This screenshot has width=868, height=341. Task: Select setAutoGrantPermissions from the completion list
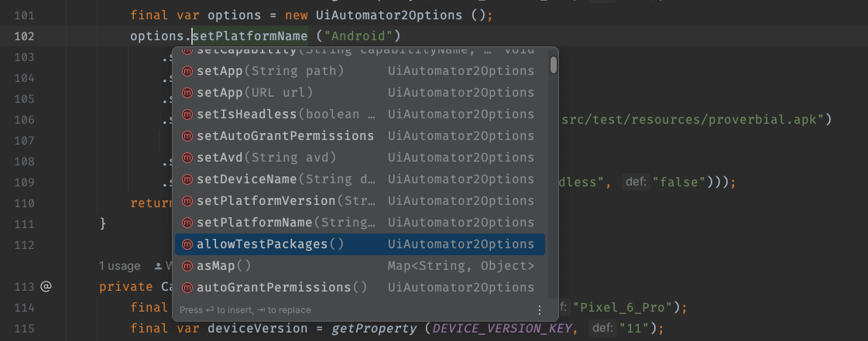pos(285,136)
